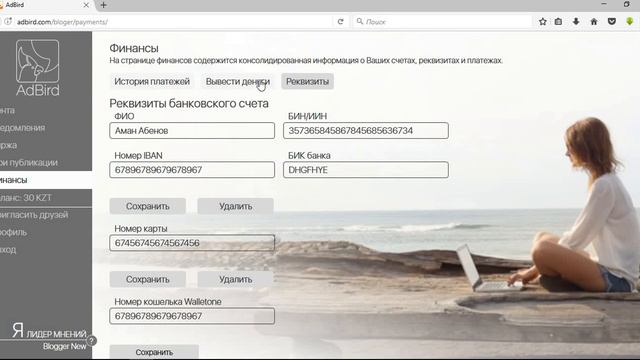
Task: Click the БИН/ИИН input field
Action: point(366,131)
